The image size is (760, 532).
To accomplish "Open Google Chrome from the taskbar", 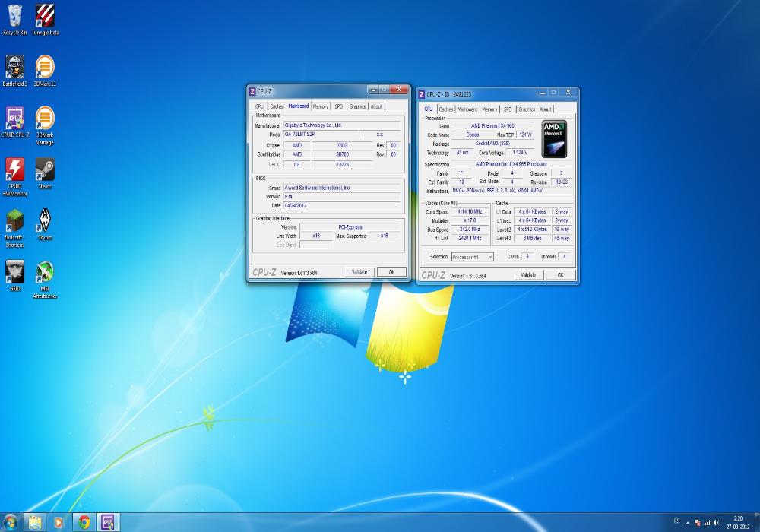I will click(x=84, y=522).
